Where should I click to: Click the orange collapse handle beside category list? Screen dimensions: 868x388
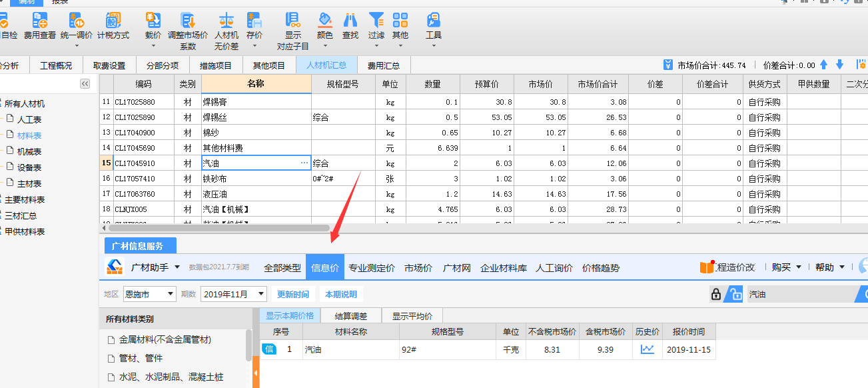point(256,373)
